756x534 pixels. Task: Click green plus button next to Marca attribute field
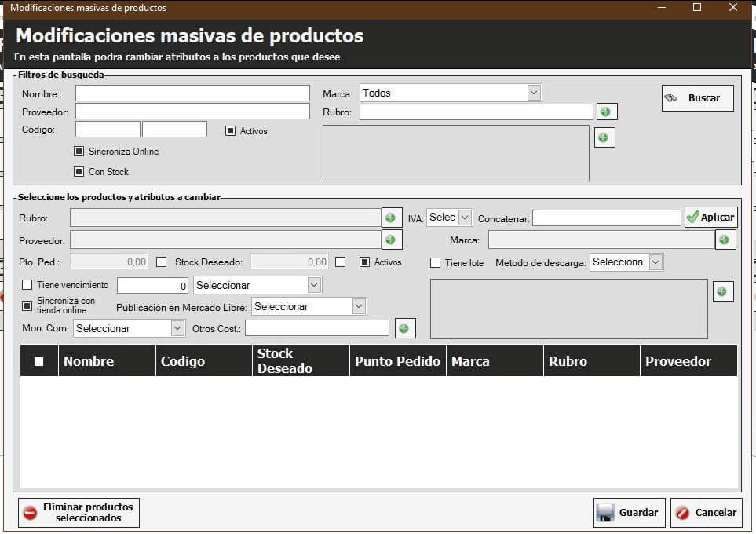pyautogui.click(x=725, y=240)
